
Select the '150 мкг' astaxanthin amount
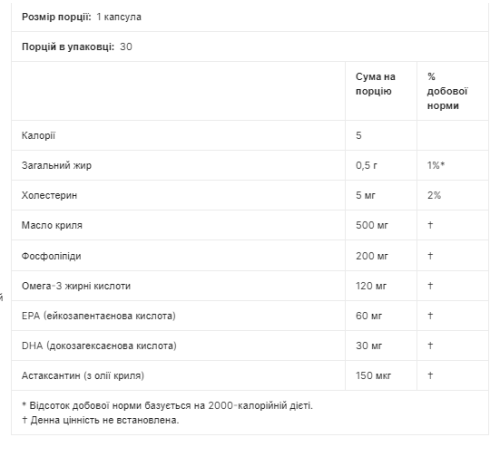[x=373, y=376]
